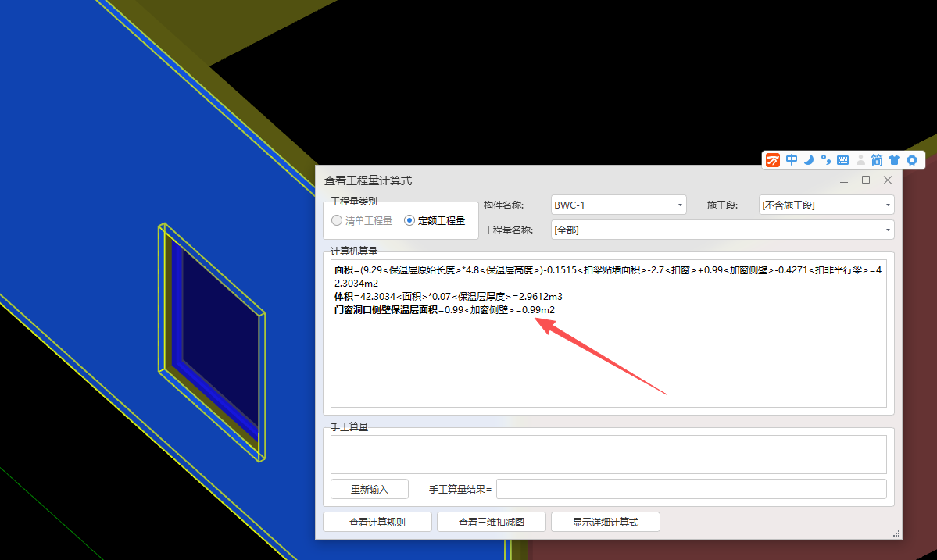Open the IME skin shirt icon
937x560 pixels.
click(894, 160)
